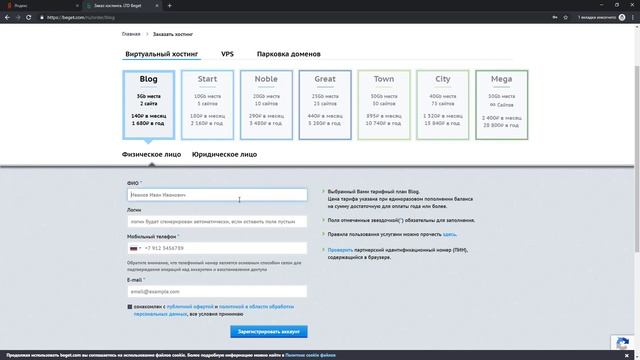640x360 pixels.
Task: Choose the Noble hosting plan card
Action: coord(266,105)
